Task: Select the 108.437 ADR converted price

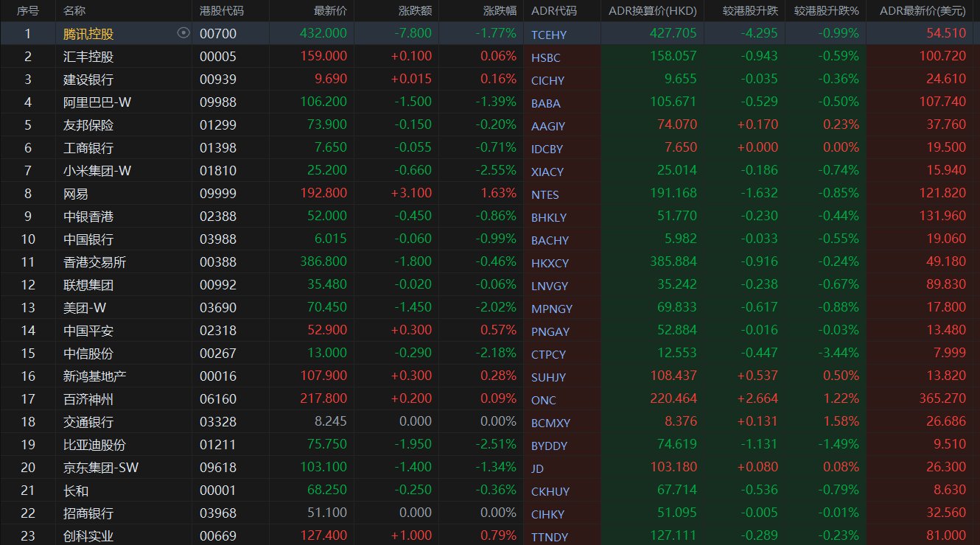Action: point(673,376)
